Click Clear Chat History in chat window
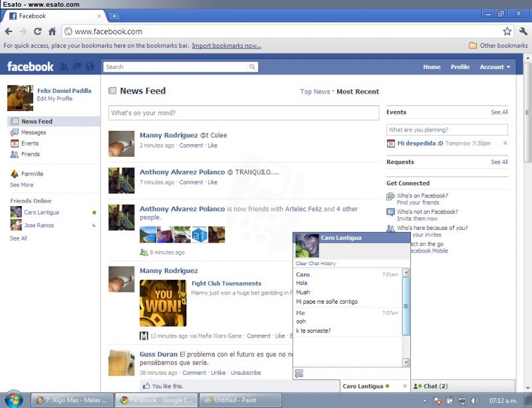Screen dimensions: 532x408 pos(315,264)
